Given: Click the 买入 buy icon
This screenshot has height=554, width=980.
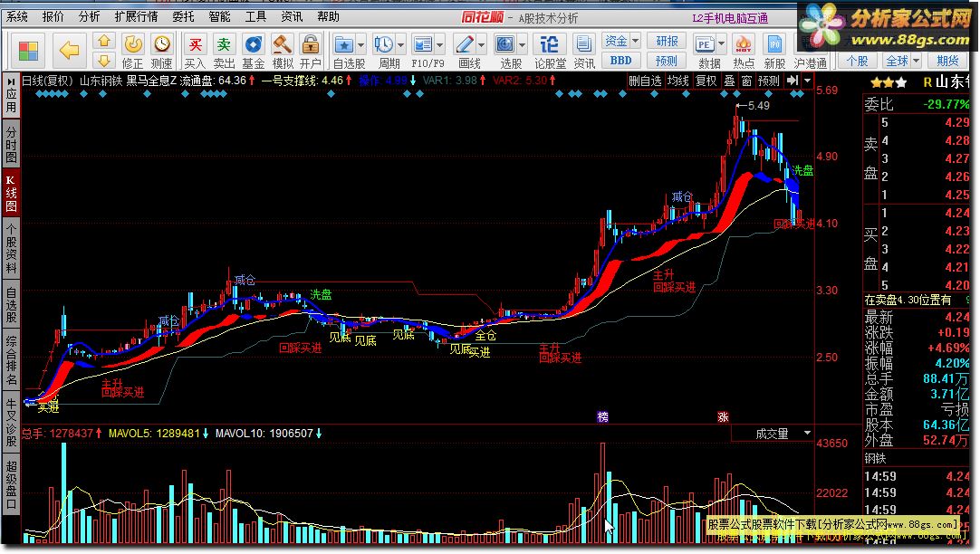Looking at the screenshot, I should click(195, 44).
